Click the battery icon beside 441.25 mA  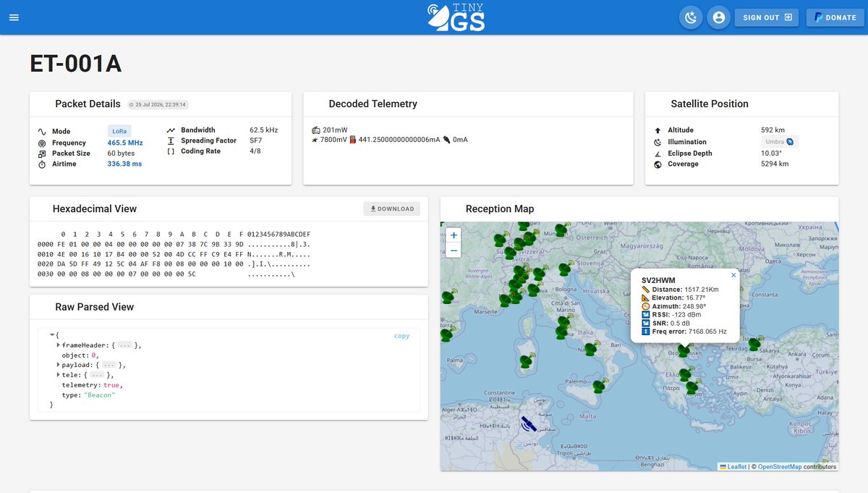click(353, 140)
